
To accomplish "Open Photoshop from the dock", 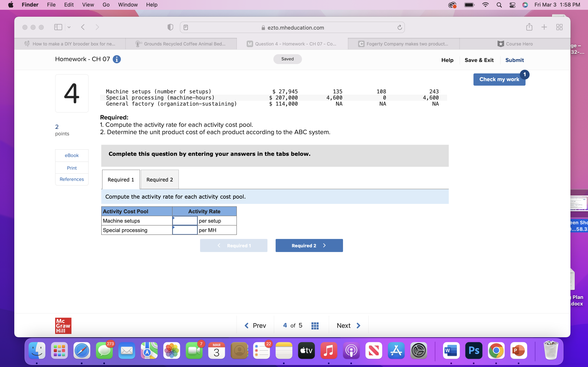I will coord(473,350).
